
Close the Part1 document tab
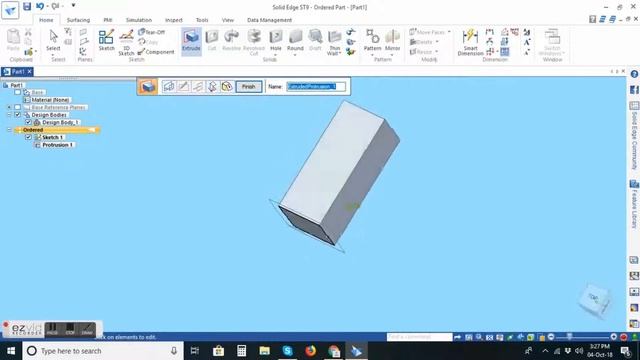tap(29, 71)
